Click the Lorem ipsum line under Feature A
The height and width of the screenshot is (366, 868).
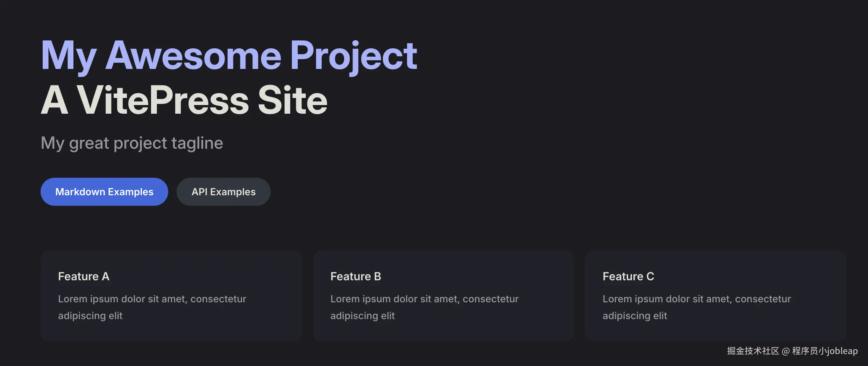click(152, 299)
